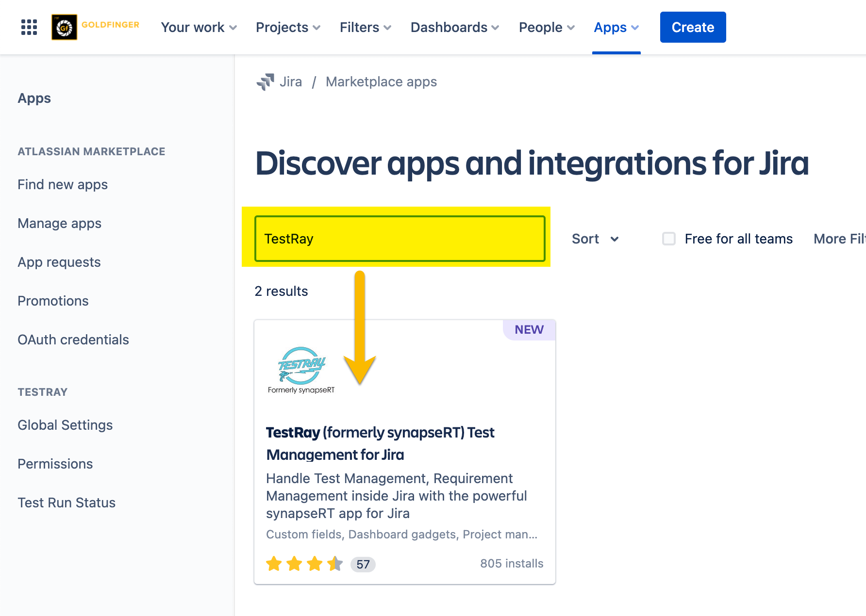Go to Marketplace apps breadcrumb
The image size is (866, 616).
pos(381,82)
